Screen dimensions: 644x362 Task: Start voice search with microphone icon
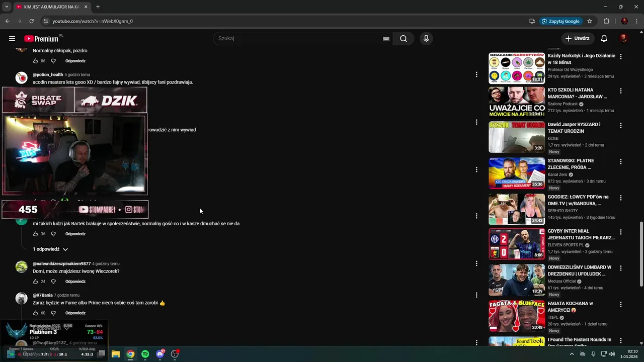click(x=426, y=39)
